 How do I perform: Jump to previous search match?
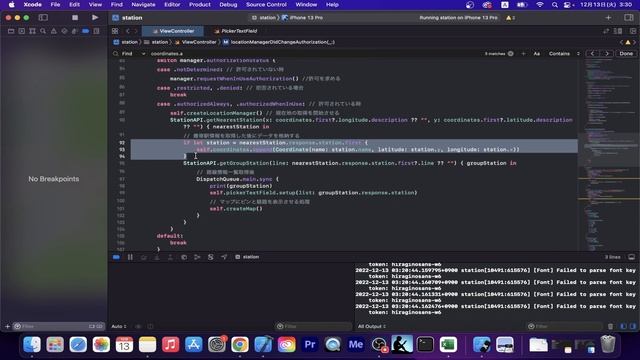[x=592, y=53]
